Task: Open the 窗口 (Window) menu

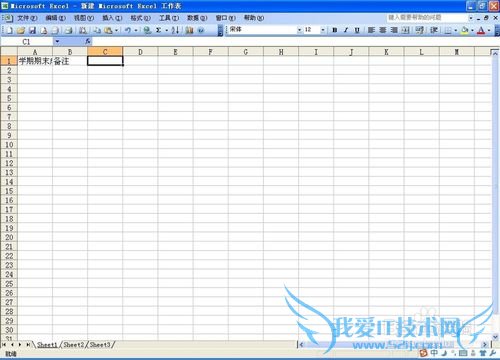Action: [226, 18]
